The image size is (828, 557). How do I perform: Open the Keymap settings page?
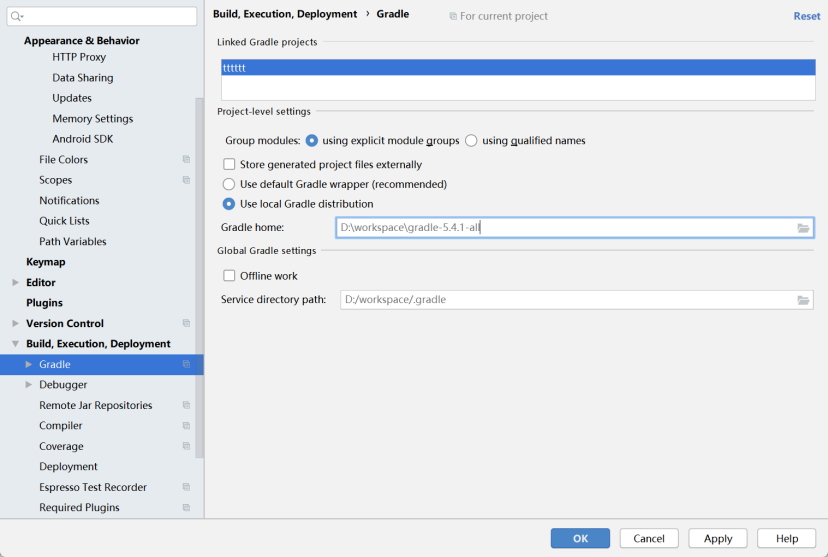click(x=46, y=262)
